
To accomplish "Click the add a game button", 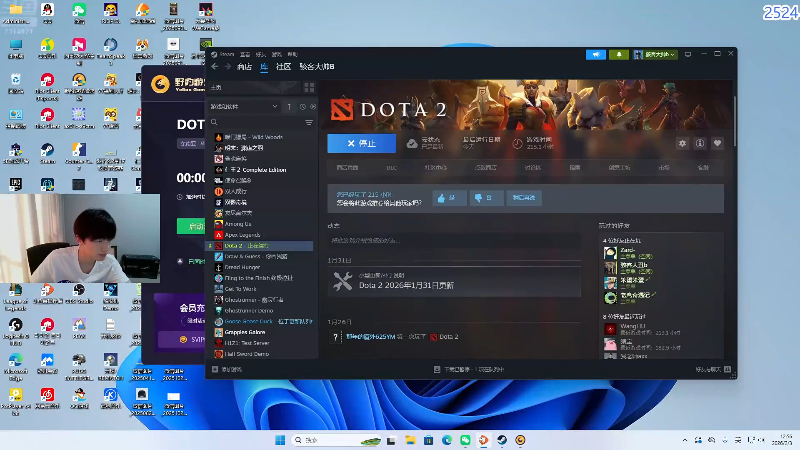I will (227, 369).
